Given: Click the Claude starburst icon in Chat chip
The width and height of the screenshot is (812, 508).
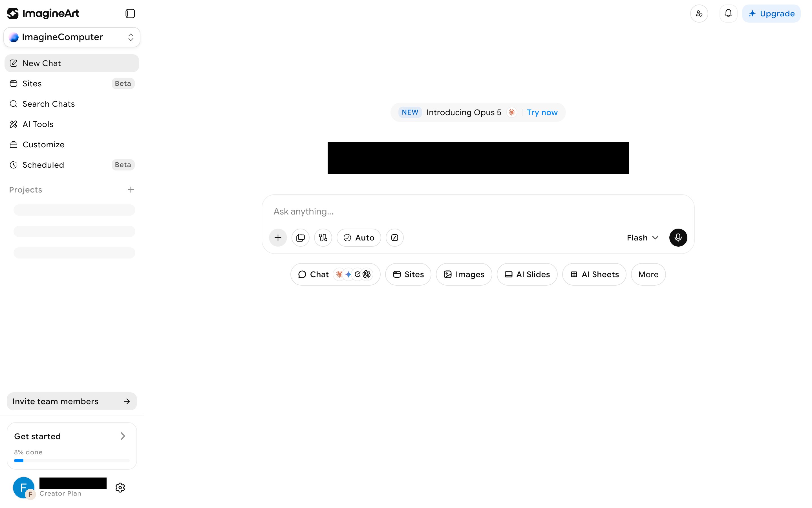Looking at the screenshot, I should 339,275.
